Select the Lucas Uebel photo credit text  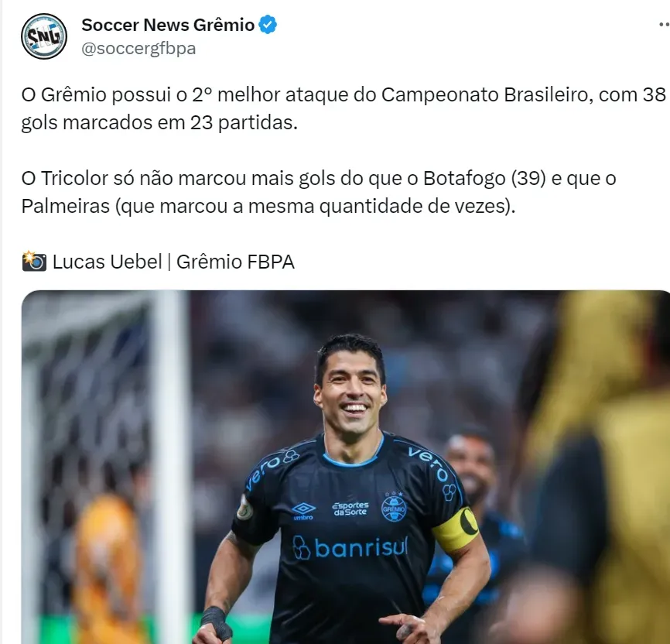(x=173, y=262)
